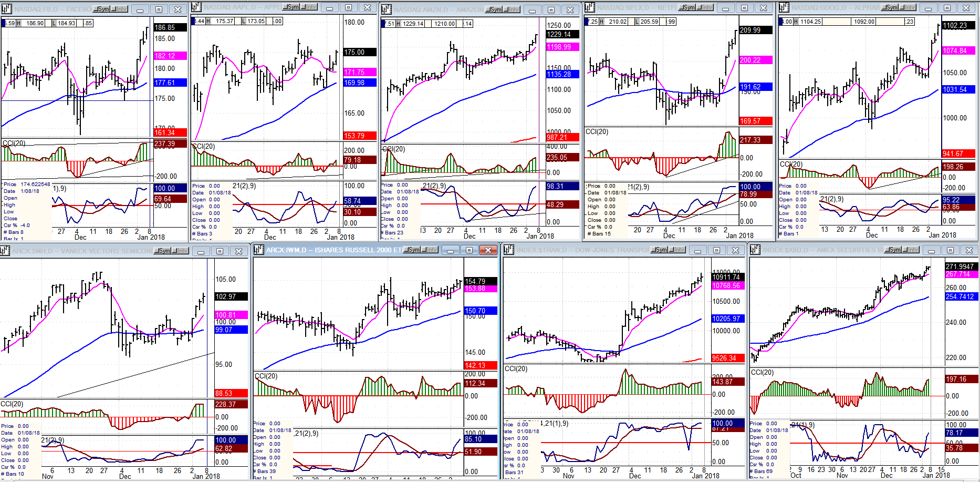Click the chart icon of the AAPL window
This screenshot has width=980, height=482.
tap(196, 7)
